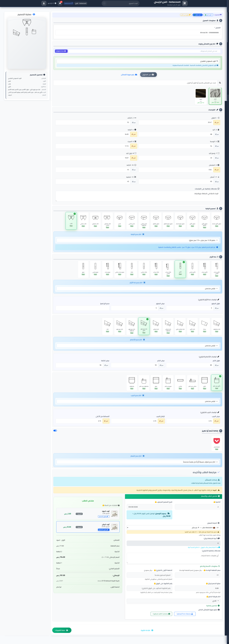Screen dimensions: 229x644
Task: Click the fabric search magnifier icon
Action: pyautogui.click(x=220, y=83)
